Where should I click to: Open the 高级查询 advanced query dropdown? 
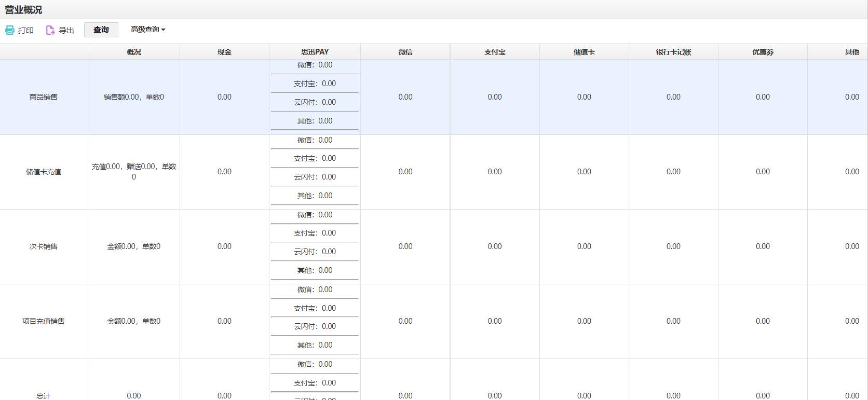(148, 30)
